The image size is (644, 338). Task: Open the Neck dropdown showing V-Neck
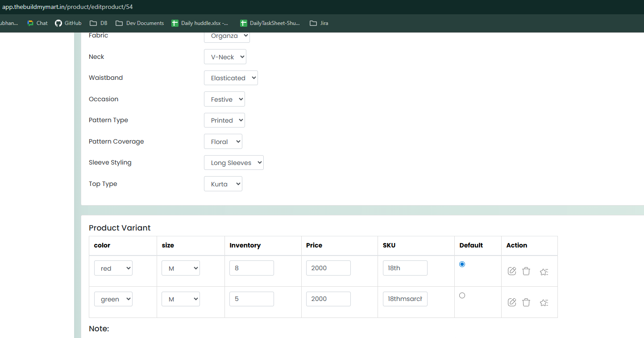pos(225,57)
